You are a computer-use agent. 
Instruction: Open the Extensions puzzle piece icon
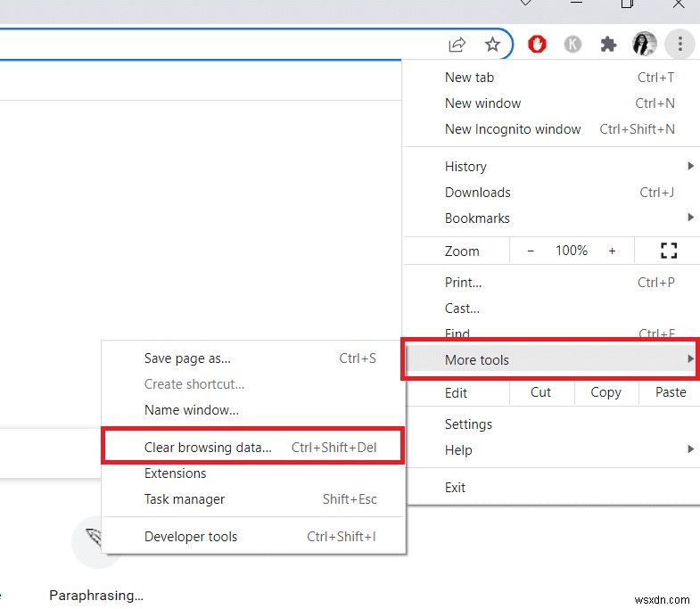[x=608, y=45]
